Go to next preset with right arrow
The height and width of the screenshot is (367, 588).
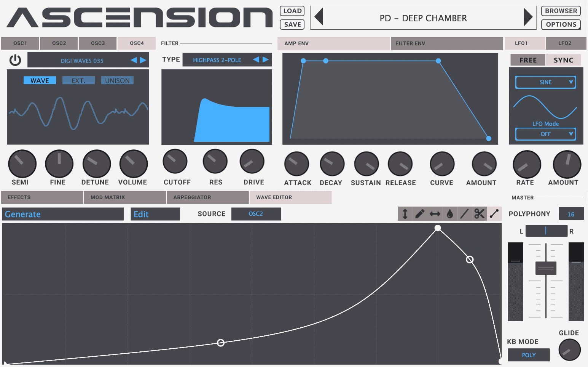tap(528, 17)
